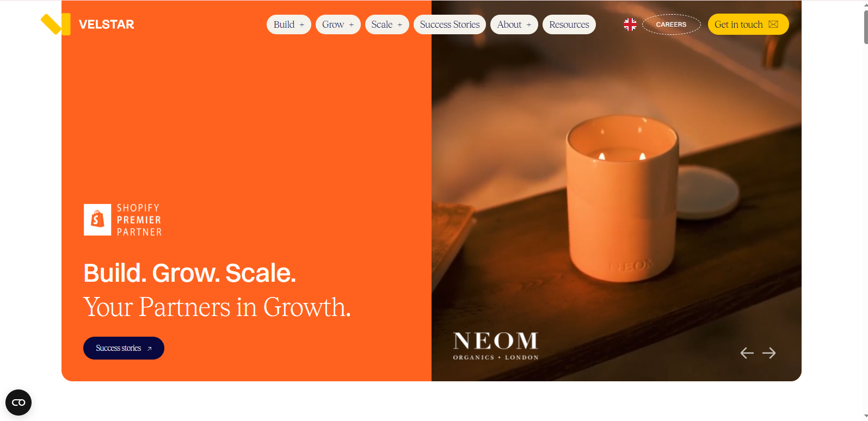This screenshot has height=421, width=868.
Task: Expand the Build menu plus sign
Action: coord(302,25)
